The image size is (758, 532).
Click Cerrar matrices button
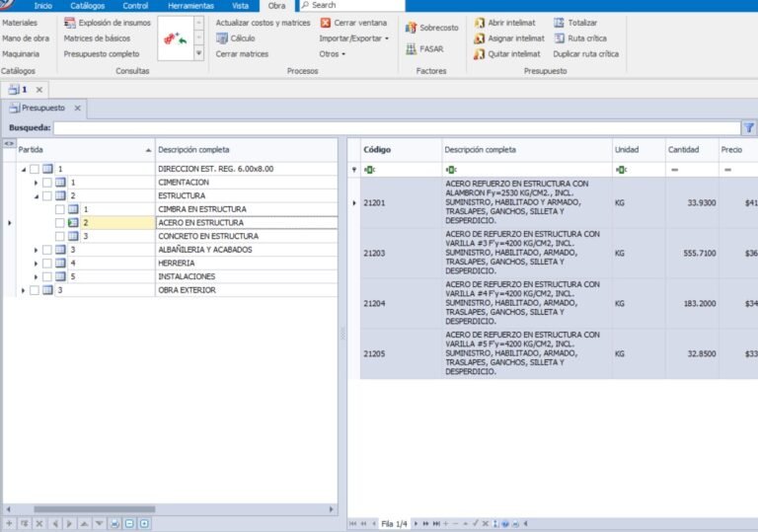click(242, 53)
